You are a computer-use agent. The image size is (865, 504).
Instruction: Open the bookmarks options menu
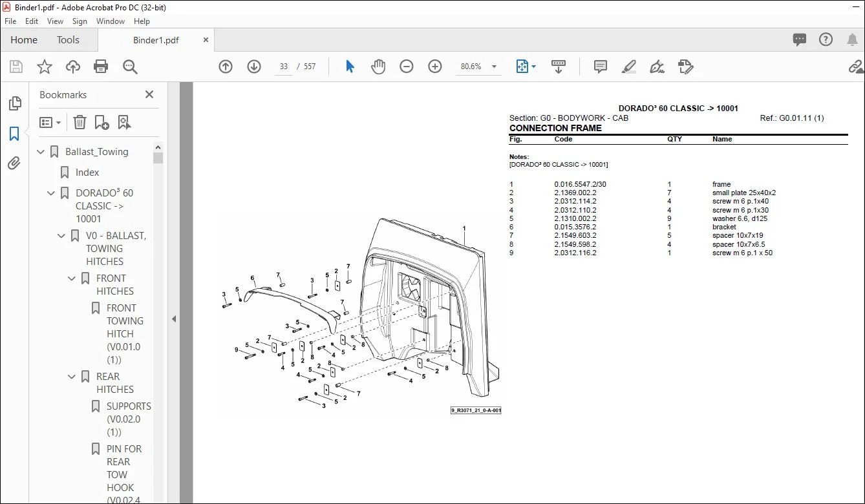tap(50, 122)
